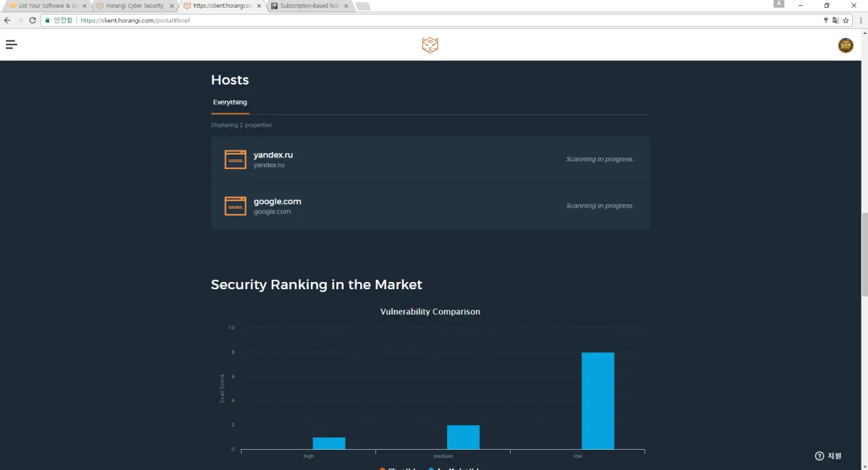868x470 pixels.
Task: Click the Hosts section heading
Action: pyautogui.click(x=230, y=80)
